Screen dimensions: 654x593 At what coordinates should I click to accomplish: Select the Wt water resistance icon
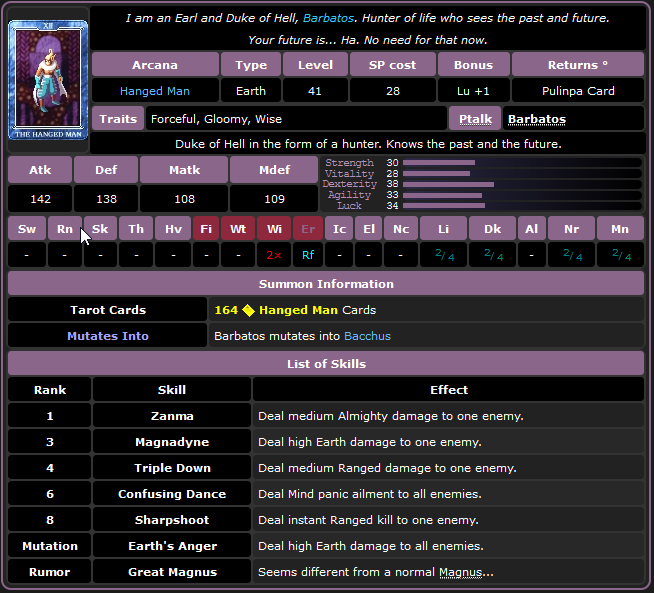(x=238, y=229)
